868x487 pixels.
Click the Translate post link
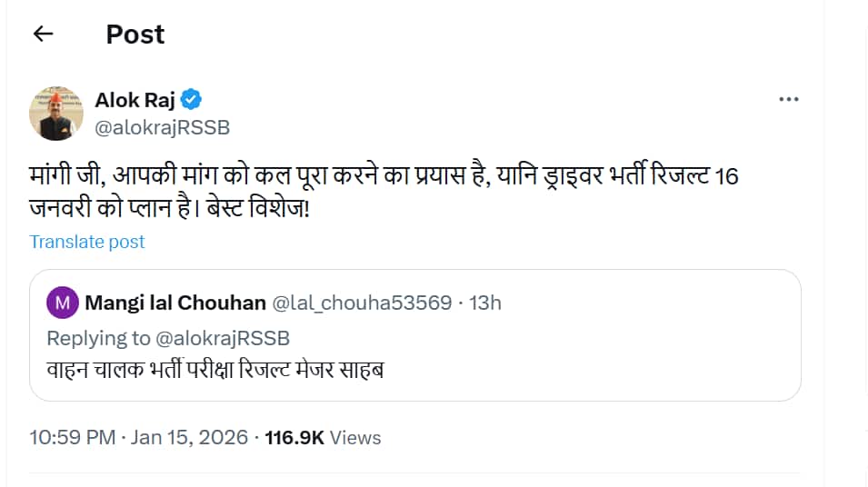point(87,242)
